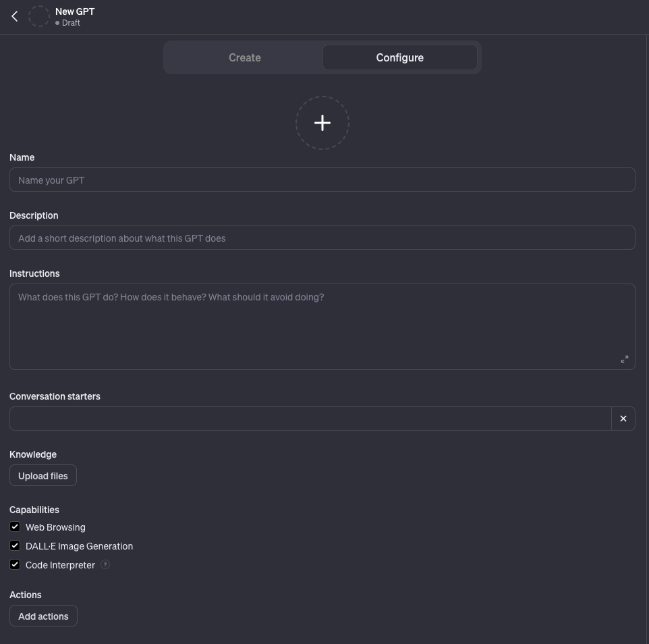The image size is (649, 644).
Task: Select the Configure tab
Action: pyautogui.click(x=399, y=57)
